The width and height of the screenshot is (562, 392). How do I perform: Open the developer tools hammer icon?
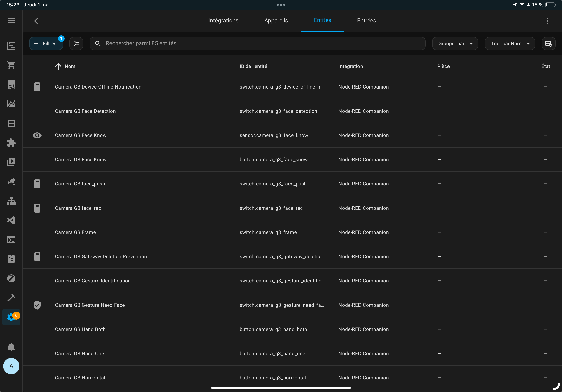tap(11, 298)
